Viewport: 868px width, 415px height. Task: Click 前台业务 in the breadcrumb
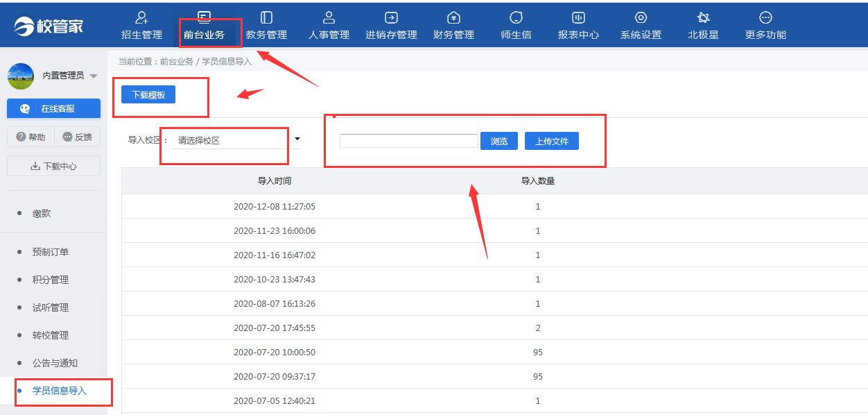(177, 61)
